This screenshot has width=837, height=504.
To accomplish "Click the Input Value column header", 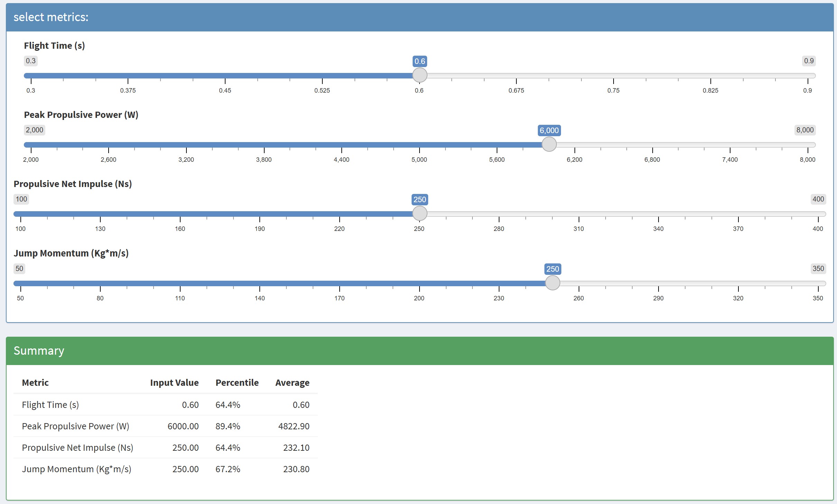I will coord(174,383).
